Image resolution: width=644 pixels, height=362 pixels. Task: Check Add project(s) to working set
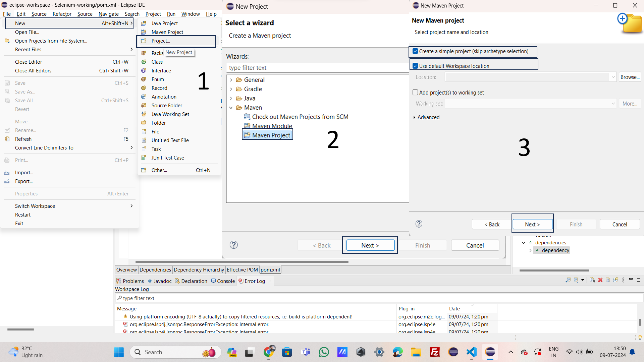tap(415, 92)
